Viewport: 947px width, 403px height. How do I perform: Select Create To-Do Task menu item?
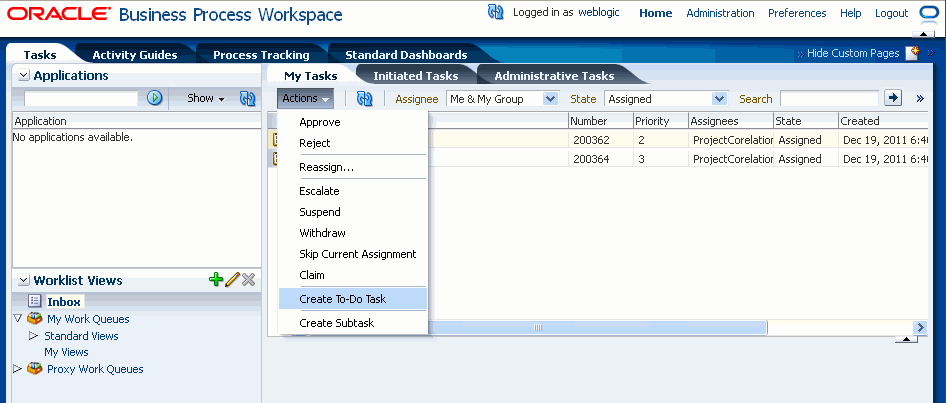point(353,299)
